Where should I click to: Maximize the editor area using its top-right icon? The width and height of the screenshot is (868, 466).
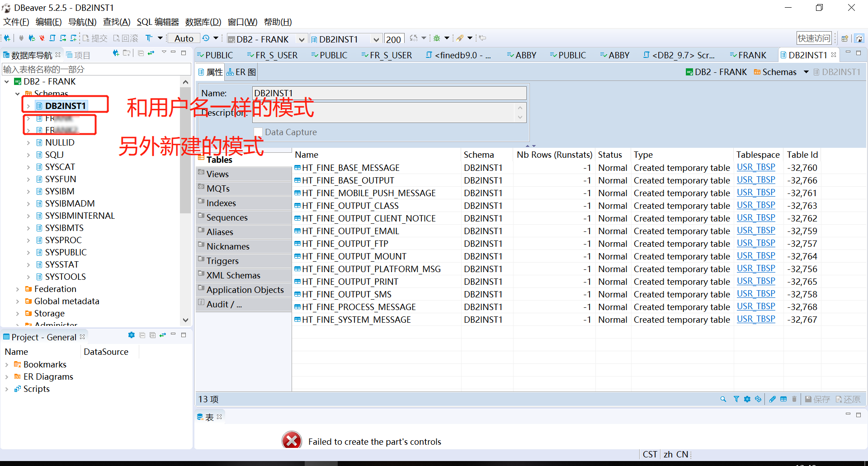coord(859,53)
